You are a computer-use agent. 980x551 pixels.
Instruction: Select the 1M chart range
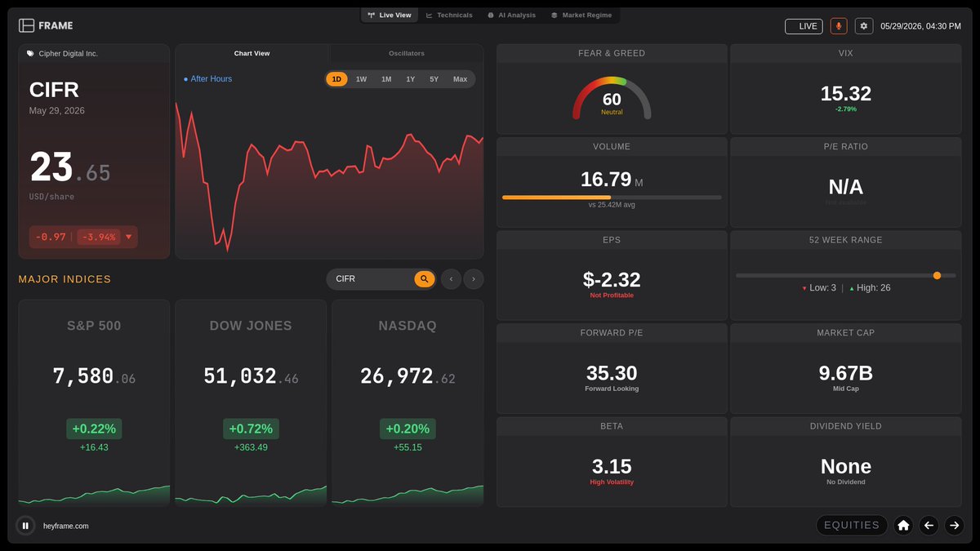pos(386,79)
